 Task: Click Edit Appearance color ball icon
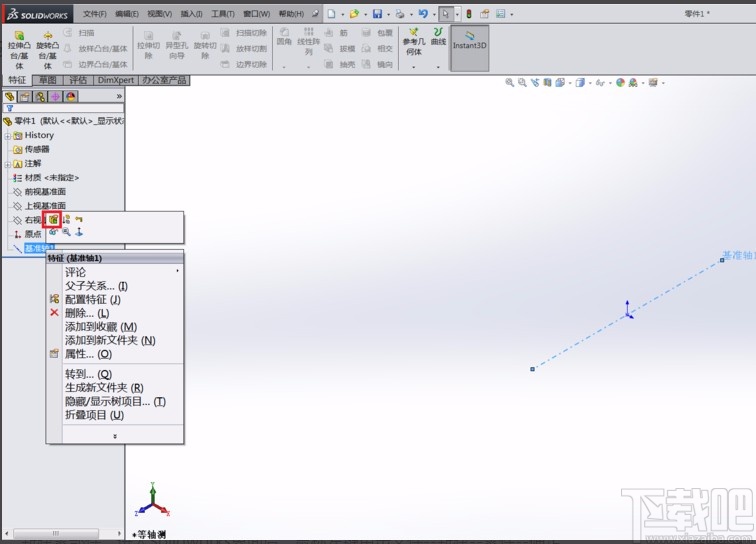tap(621, 83)
